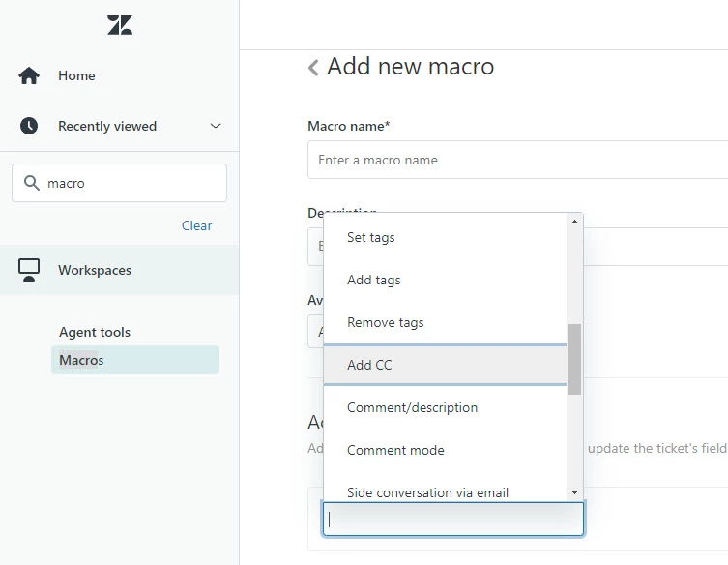Go back using Add new macro arrow
728x565 pixels.
(x=313, y=67)
